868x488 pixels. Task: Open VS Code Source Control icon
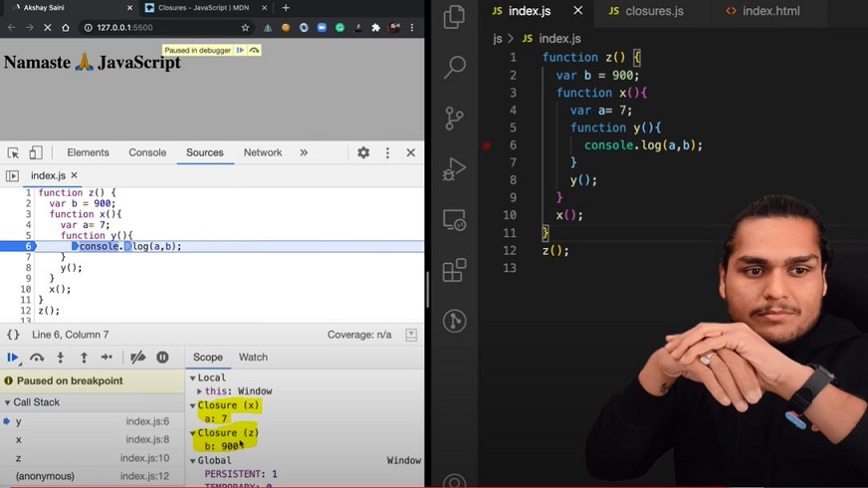tap(455, 118)
